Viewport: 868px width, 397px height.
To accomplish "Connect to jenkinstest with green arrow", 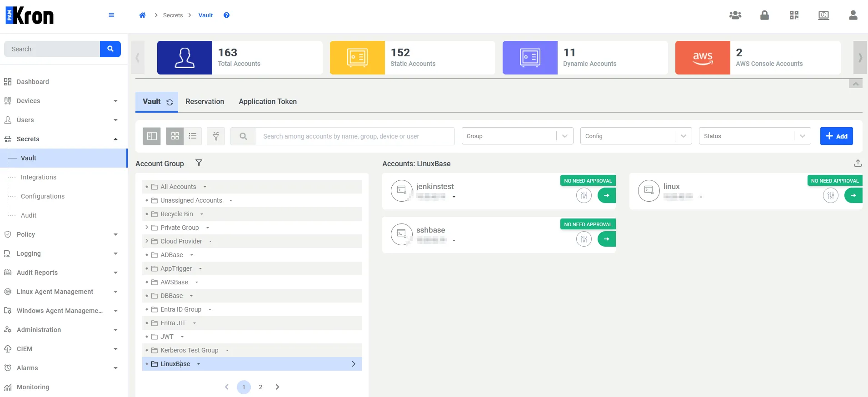I will click(x=607, y=195).
